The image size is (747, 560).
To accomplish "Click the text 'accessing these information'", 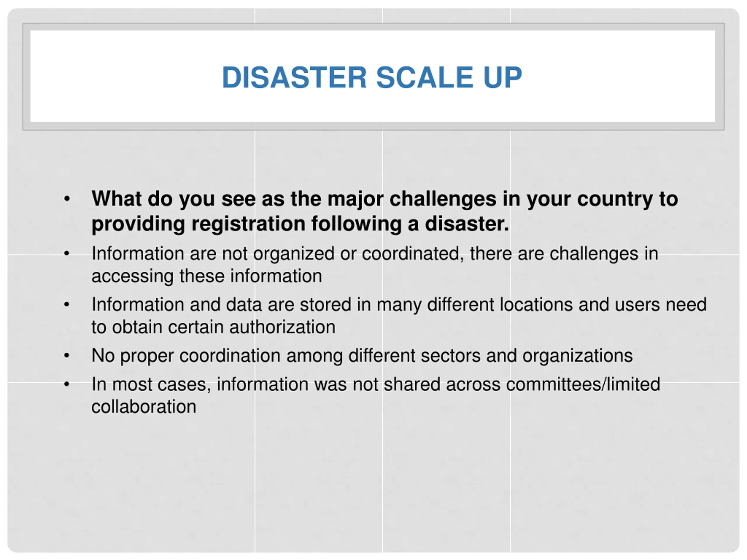I will click(207, 276).
